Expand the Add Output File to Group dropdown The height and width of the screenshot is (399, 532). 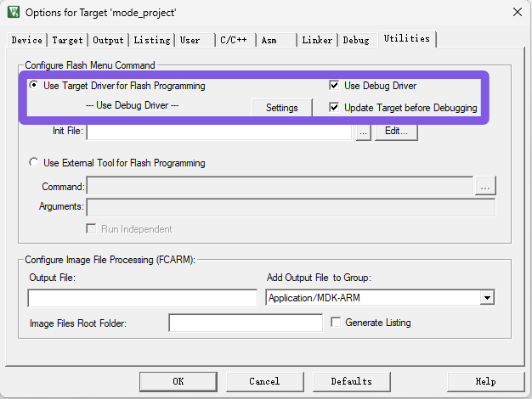coord(487,298)
